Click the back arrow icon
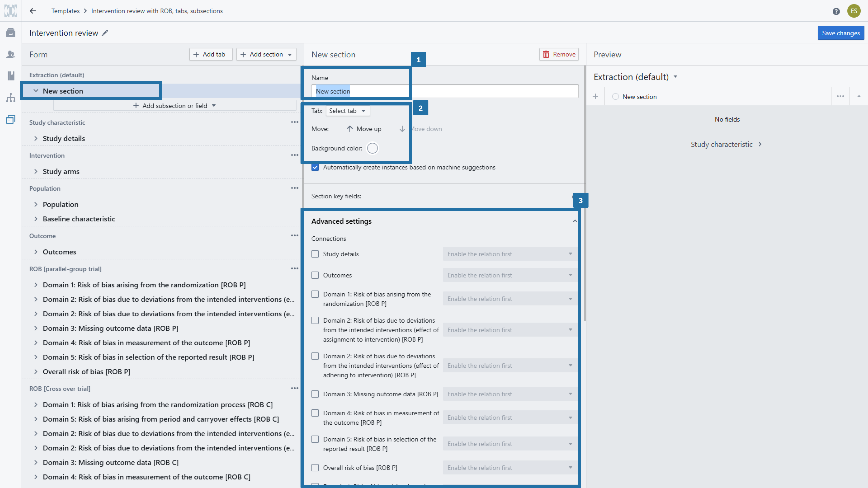This screenshot has width=868, height=488. tap(33, 11)
